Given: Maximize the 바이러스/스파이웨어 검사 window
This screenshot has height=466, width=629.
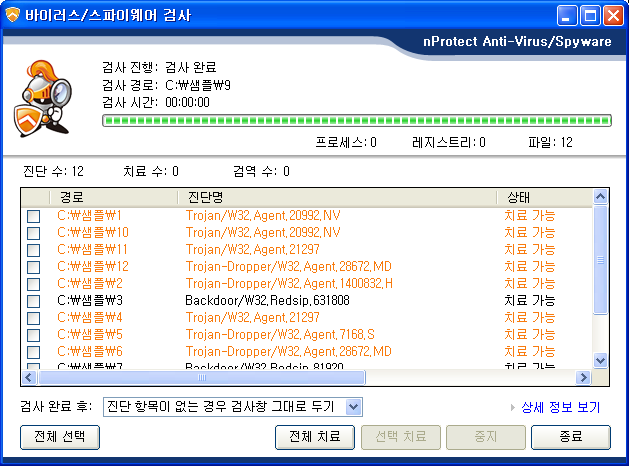Looking at the screenshot, I should 590,16.
